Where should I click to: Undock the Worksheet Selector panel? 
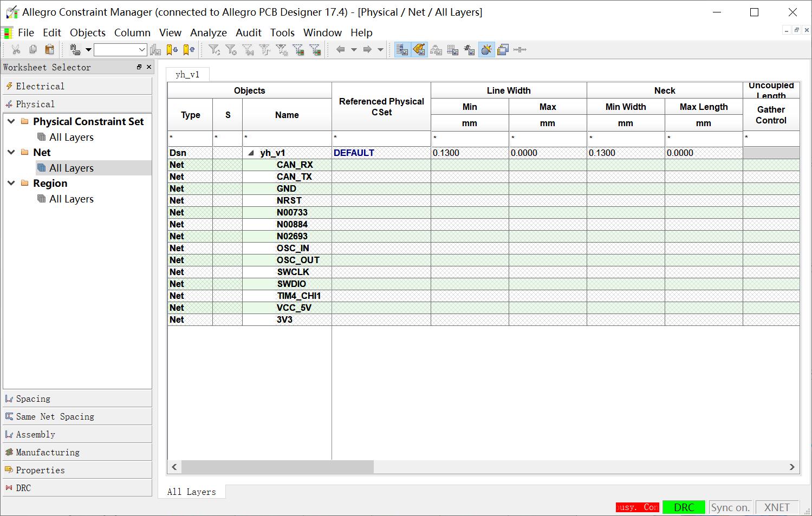(x=139, y=67)
